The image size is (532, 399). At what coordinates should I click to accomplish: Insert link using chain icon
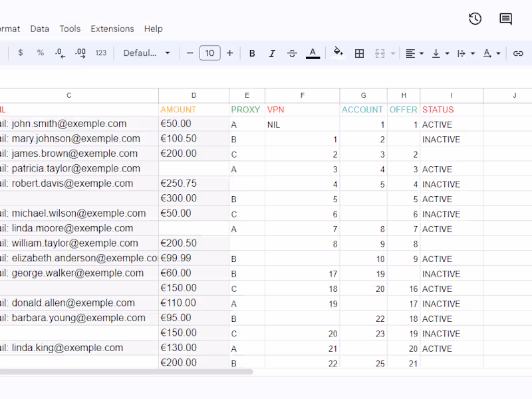pyautogui.click(x=518, y=53)
